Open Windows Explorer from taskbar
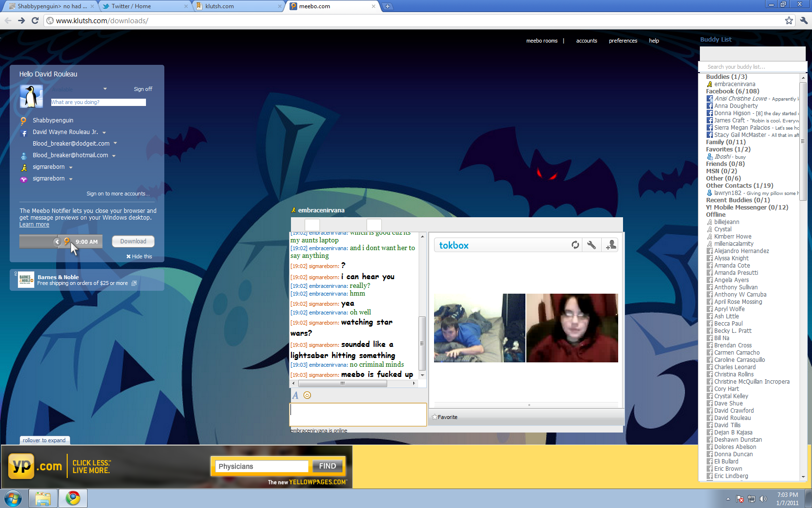 click(x=43, y=498)
